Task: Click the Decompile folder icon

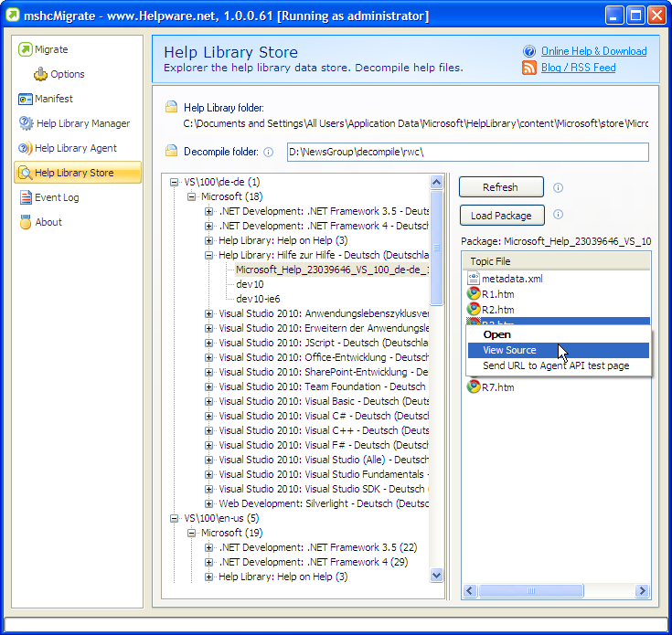Action: point(172,151)
